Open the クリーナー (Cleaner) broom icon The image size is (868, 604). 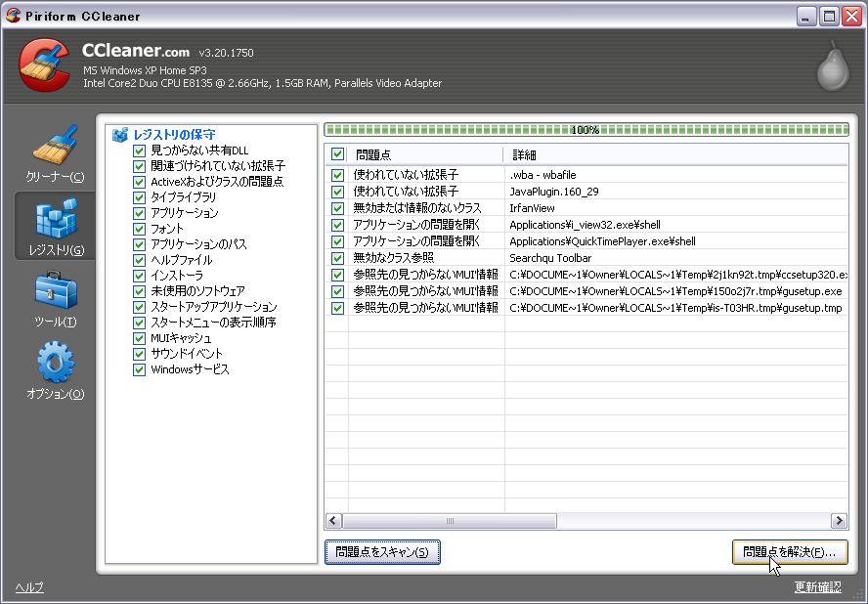[x=56, y=145]
